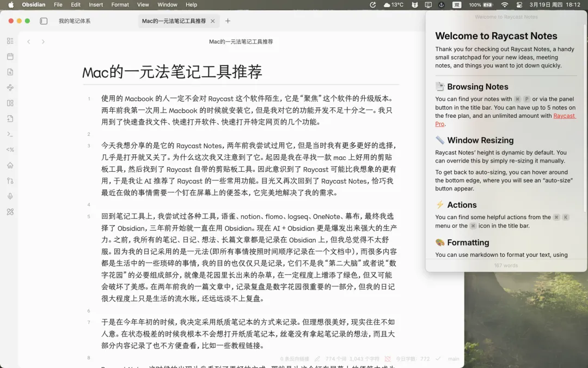Click the Formatting heading in Raycast Notes
This screenshot has height=368, width=588.
pyautogui.click(x=468, y=243)
